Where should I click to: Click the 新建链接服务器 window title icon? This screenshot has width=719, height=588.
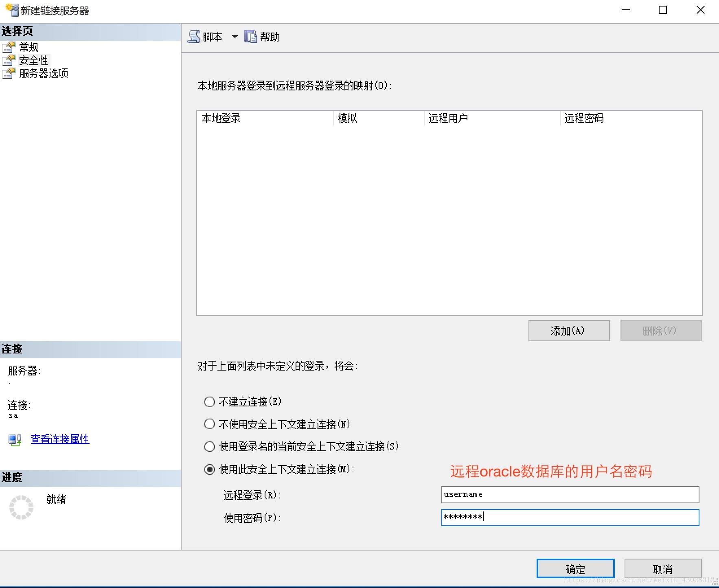12,10
